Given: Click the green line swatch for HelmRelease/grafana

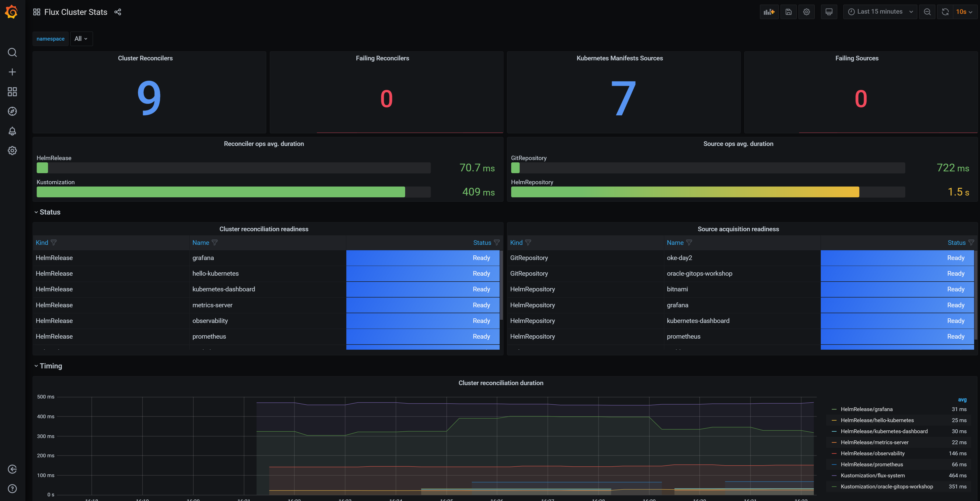Looking at the screenshot, I should click(x=834, y=409).
